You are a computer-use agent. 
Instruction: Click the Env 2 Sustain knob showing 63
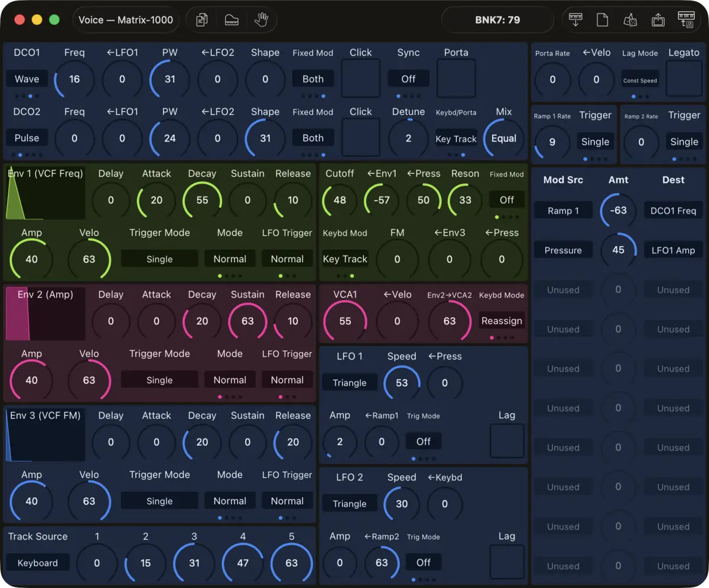point(248,321)
